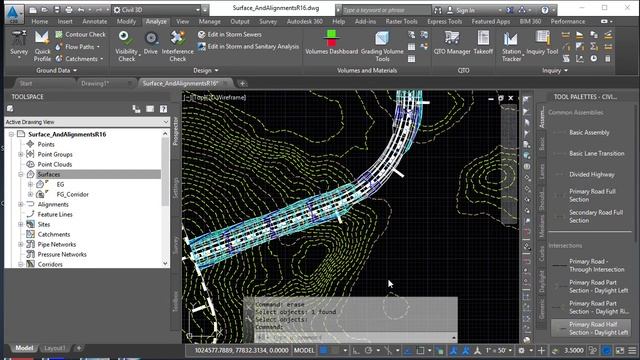
Task: Select FG_Corridor surface in tree
Action: 72,194
